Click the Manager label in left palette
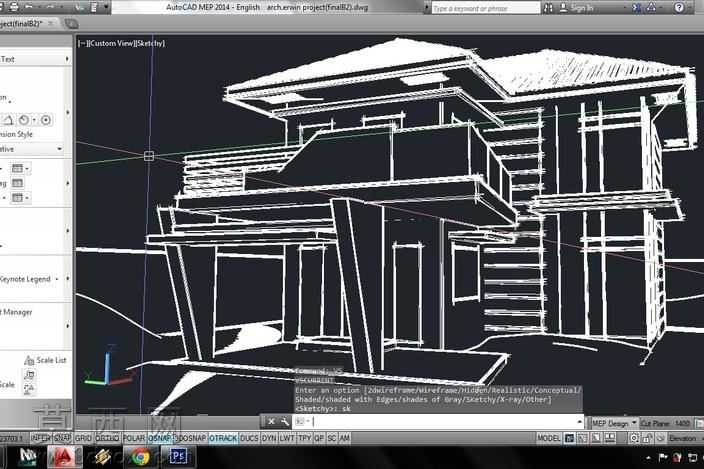Image resolution: width=704 pixels, height=469 pixels. 18,312
